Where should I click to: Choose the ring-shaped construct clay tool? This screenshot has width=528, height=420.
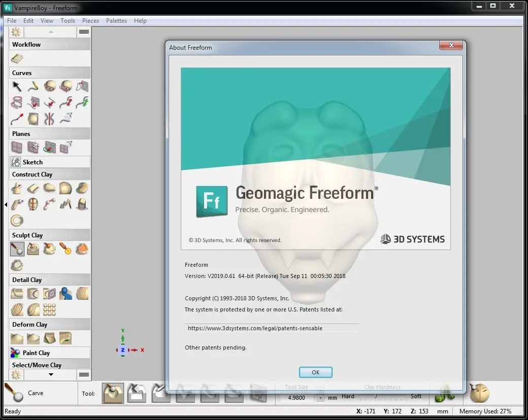tap(16, 221)
